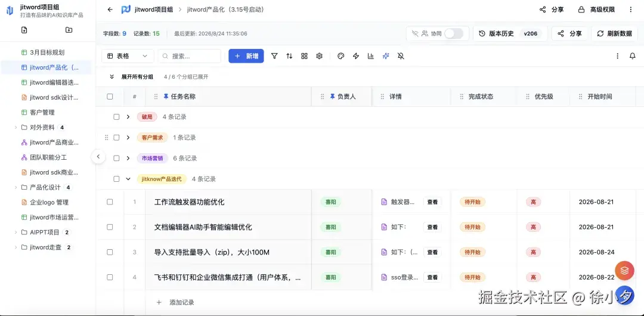Screen dimensions: 644x316
Task: Click the 喜阳 tag in row 3
Action: (x=330, y=252)
